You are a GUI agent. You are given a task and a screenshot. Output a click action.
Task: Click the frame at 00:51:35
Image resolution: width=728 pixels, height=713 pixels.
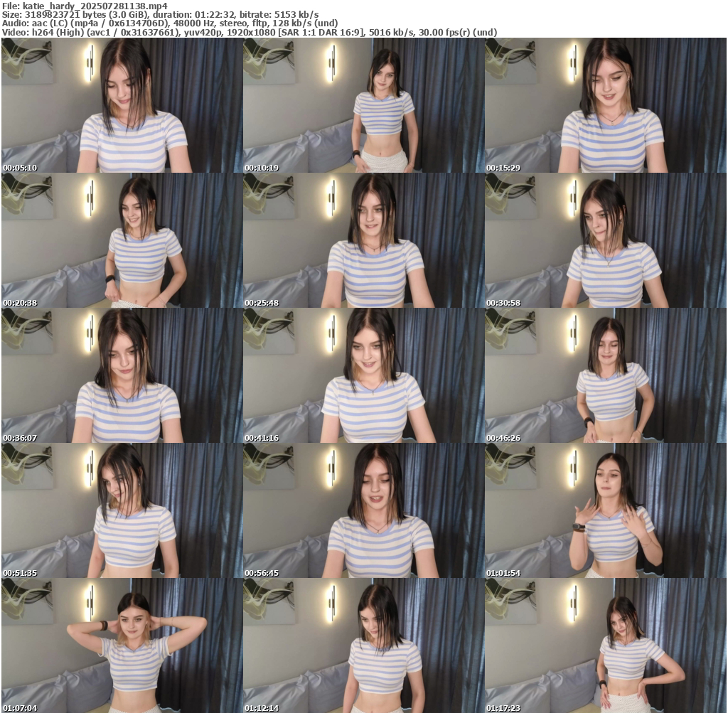pos(122,510)
